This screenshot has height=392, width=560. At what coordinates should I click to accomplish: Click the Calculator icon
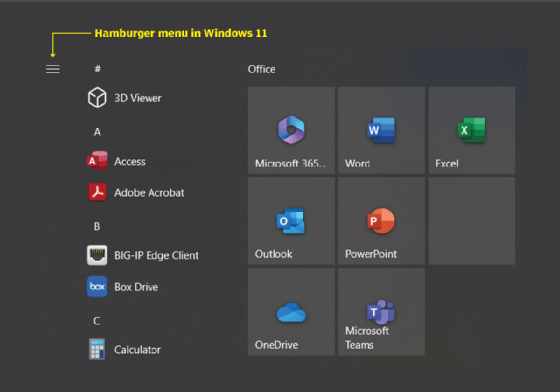(97, 349)
